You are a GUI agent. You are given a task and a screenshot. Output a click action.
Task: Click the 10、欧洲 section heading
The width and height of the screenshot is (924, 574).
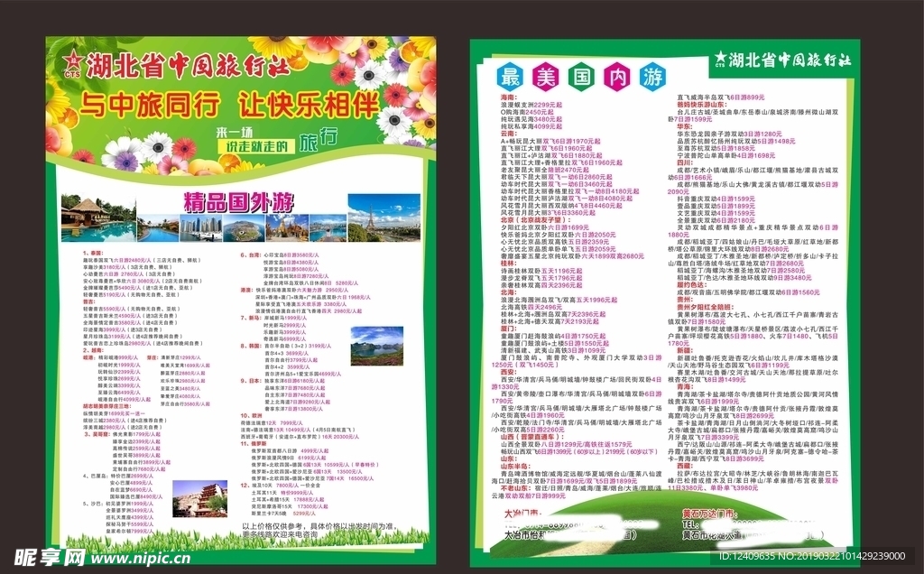(x=251, y=415)
